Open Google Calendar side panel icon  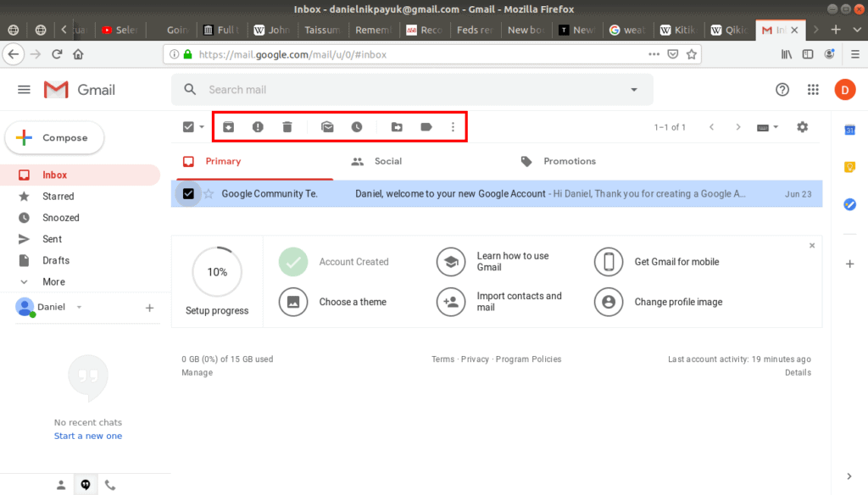849,131
